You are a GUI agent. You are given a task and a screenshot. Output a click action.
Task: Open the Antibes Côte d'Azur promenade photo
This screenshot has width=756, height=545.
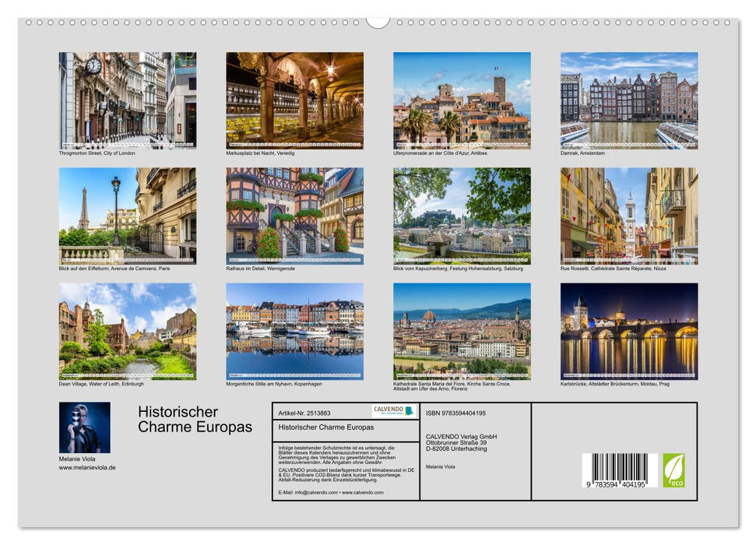[x=462, y=100]
